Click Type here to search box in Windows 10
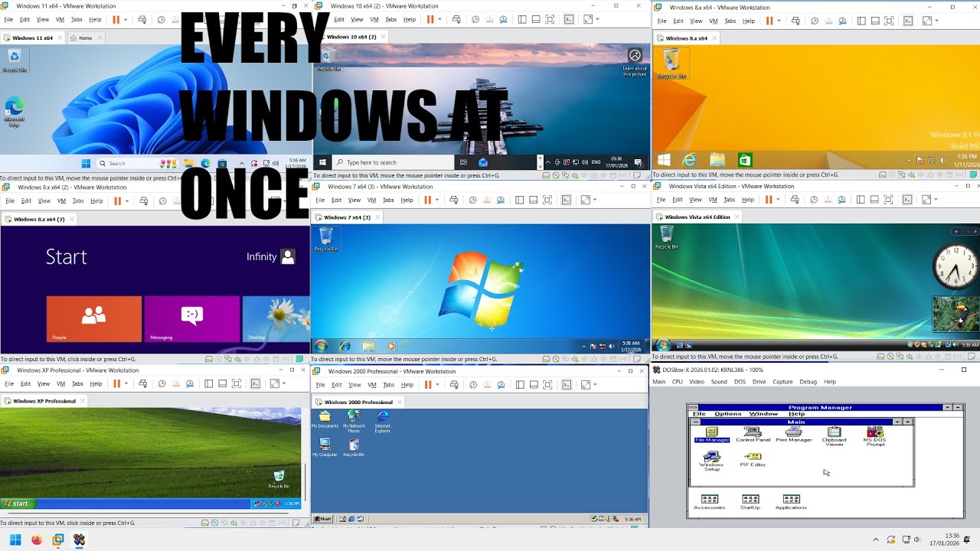This screenshot has height=551, width=980. (394, 162)
